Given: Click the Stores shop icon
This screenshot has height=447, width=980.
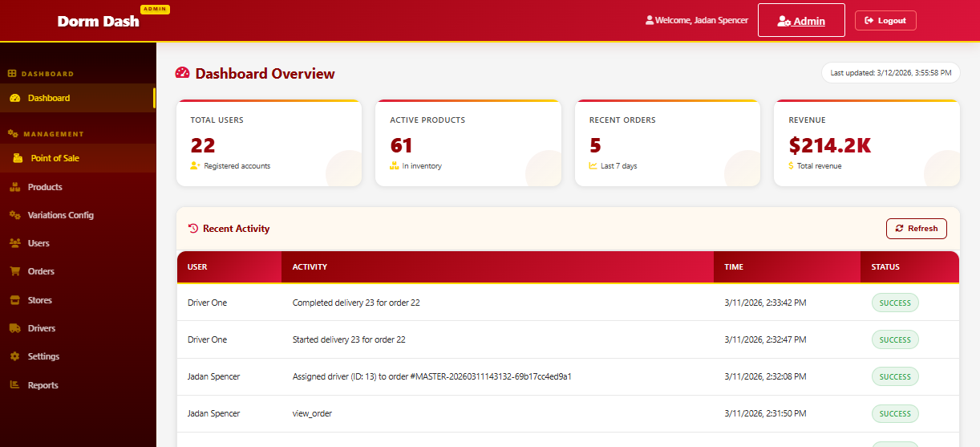Looking at the screenshot, I should pos(14,300).
